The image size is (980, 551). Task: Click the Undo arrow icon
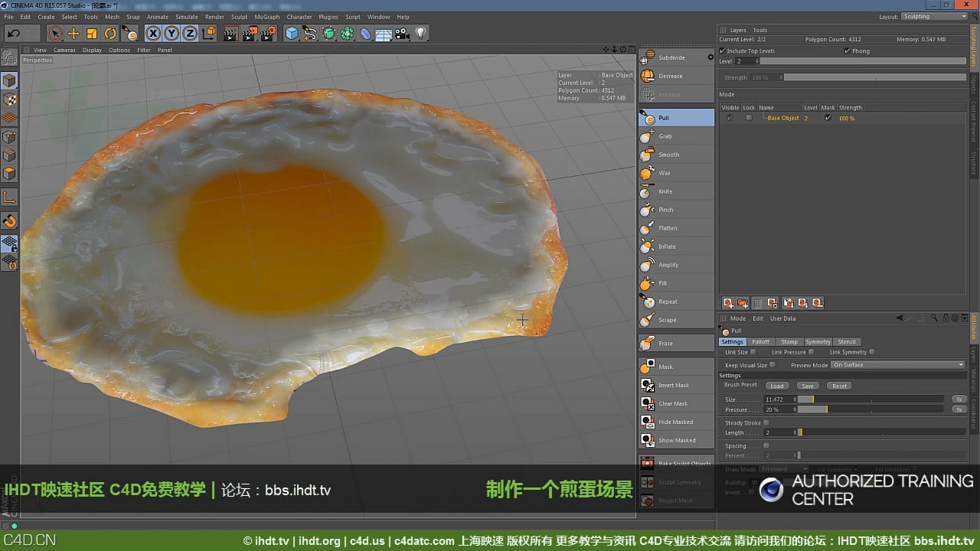(x=14, y=34)
